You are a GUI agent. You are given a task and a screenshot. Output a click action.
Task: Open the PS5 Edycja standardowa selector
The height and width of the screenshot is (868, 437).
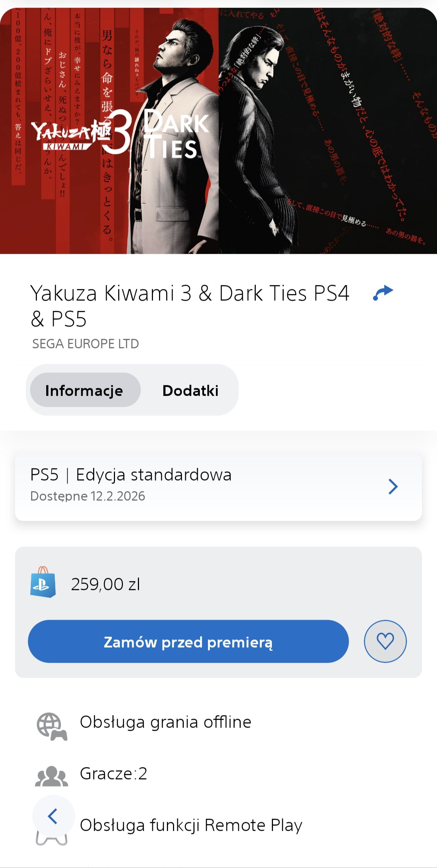(218, 486)
